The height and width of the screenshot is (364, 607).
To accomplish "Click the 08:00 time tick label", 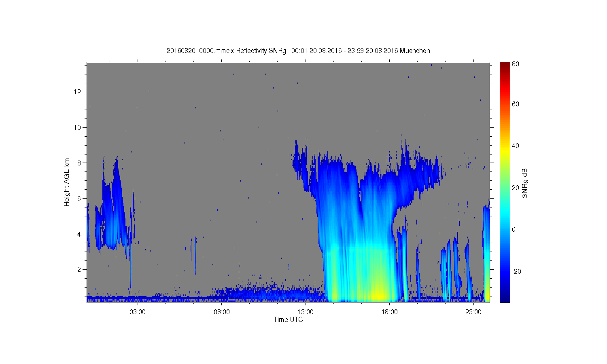I will [x=222, y=312].
